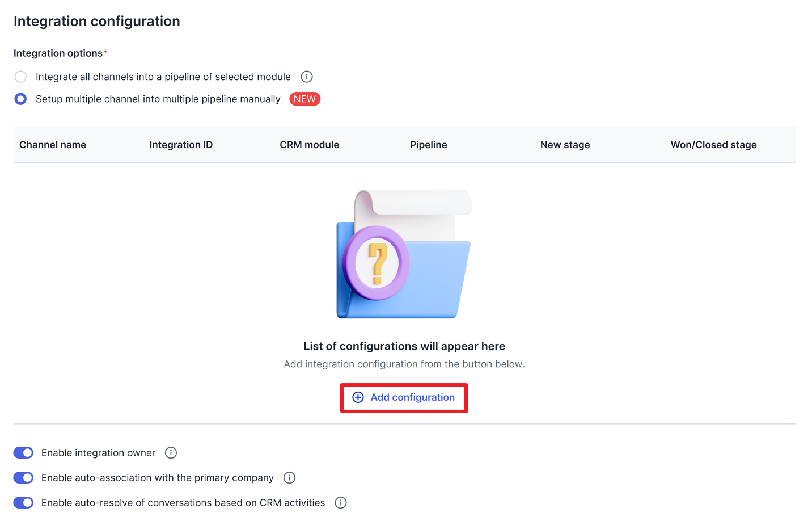Image resolution: width=812 pixels, height=525 pixels.
Task: Turn off auto-resolve of conversations toggle
Action: pos(23,502)
